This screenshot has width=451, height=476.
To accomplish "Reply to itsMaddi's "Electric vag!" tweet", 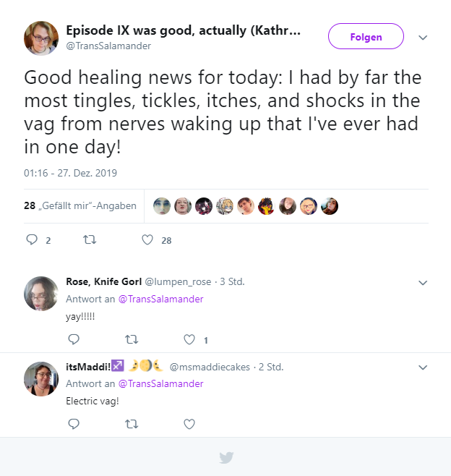I will click(74, 424).
